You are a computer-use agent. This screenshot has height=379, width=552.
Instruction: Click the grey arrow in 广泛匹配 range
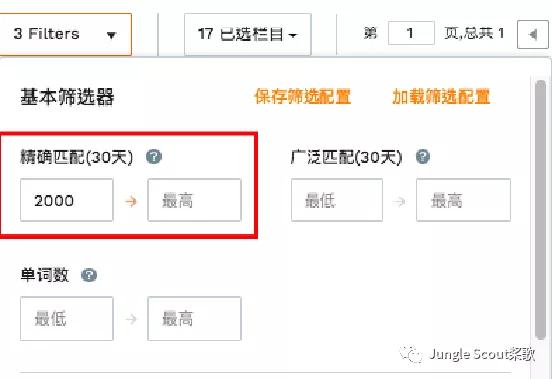coord(399,201)
